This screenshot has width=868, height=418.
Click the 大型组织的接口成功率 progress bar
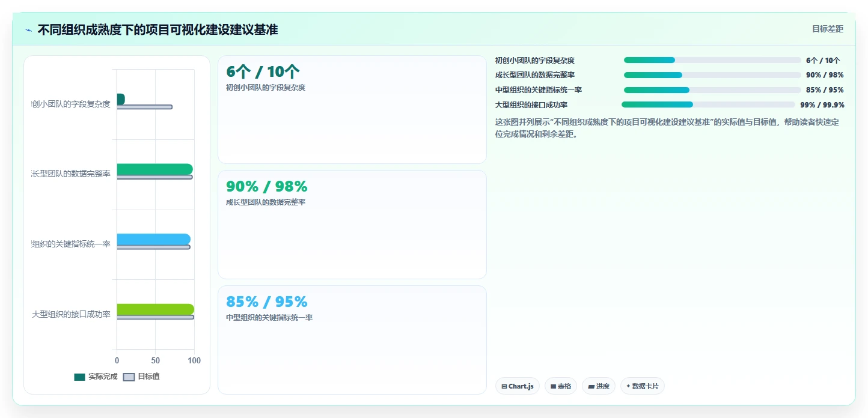pos(708,104)
